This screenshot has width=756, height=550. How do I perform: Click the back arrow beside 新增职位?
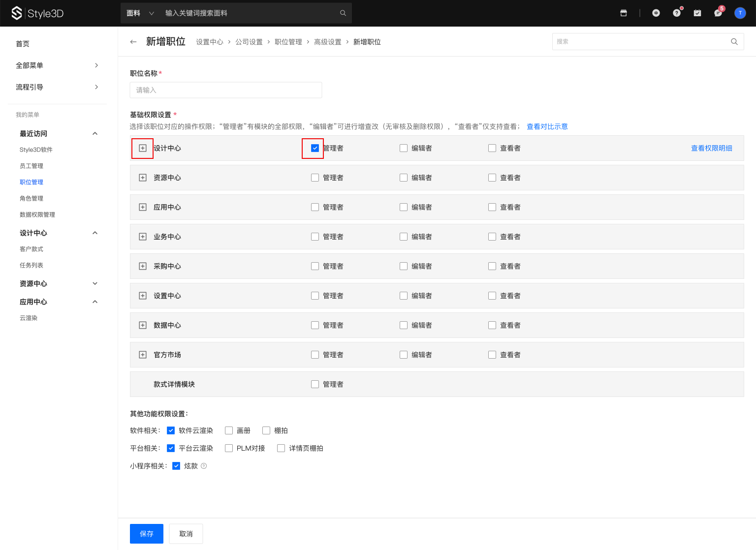(x=133, y=42)
